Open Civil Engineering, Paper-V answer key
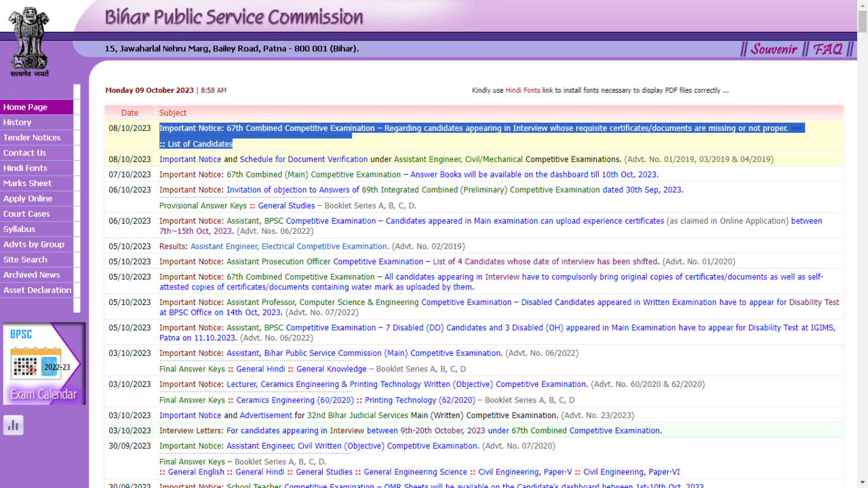This screenshot has height=488, width=868. [x=525, y=472]
